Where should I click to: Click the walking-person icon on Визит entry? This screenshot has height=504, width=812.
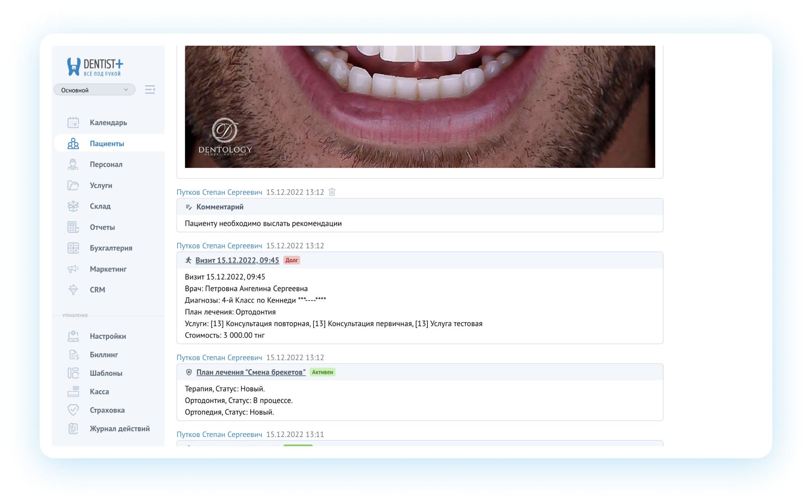pyautogui.click(x=188, y=260)
